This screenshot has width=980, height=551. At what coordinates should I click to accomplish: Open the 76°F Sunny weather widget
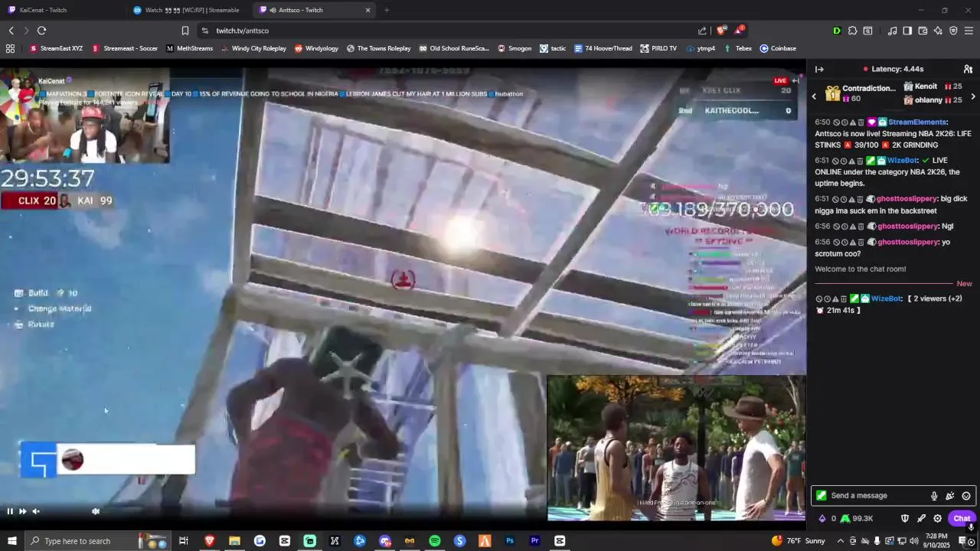(799, 541)
